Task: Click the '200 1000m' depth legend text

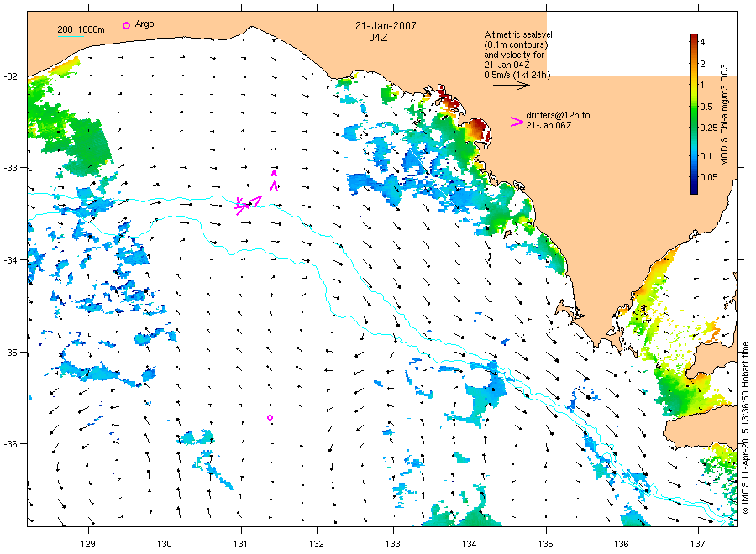Action: [x=81, y=29]
